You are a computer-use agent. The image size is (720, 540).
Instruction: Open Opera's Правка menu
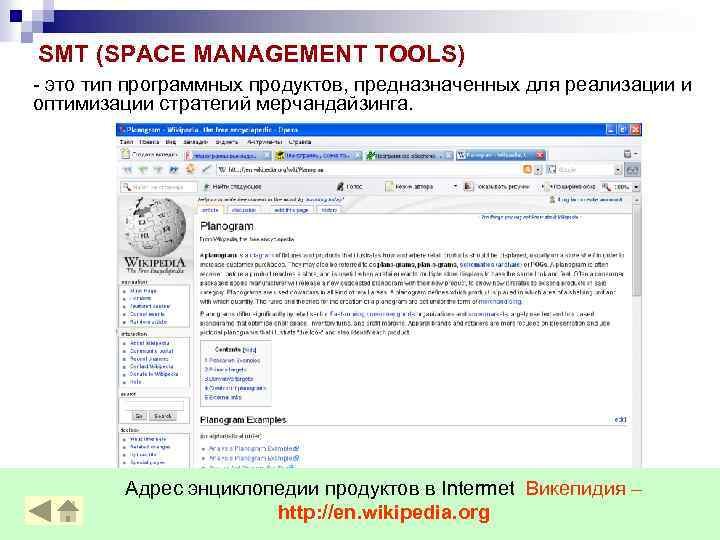click(x=149, y=142)
